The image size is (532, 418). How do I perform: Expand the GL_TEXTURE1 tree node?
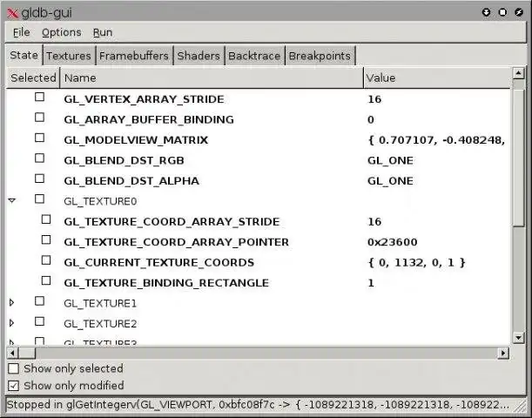(12, 302)
